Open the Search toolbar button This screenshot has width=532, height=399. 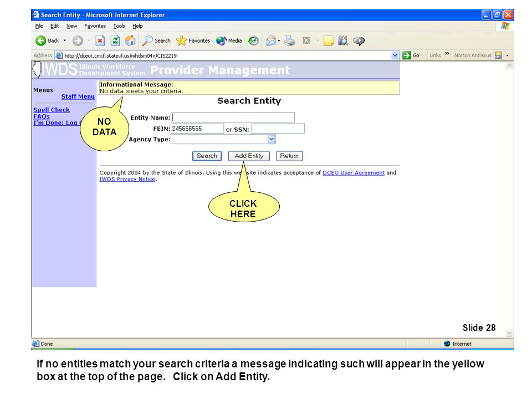pos(156,40)
